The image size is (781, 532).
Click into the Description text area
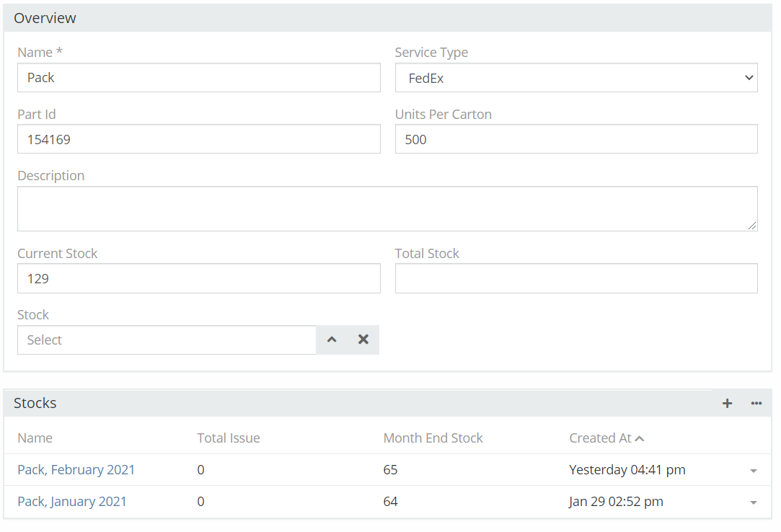[387, 209]
